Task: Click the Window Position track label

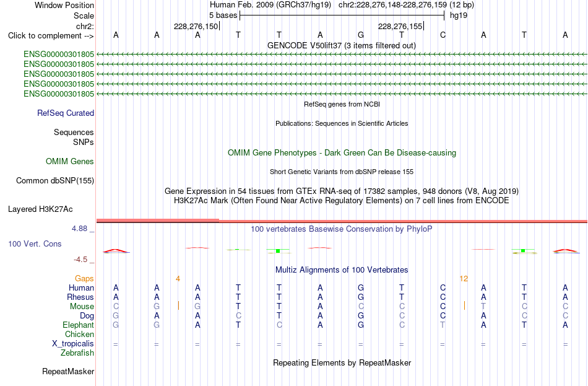Action: [64, 5]
